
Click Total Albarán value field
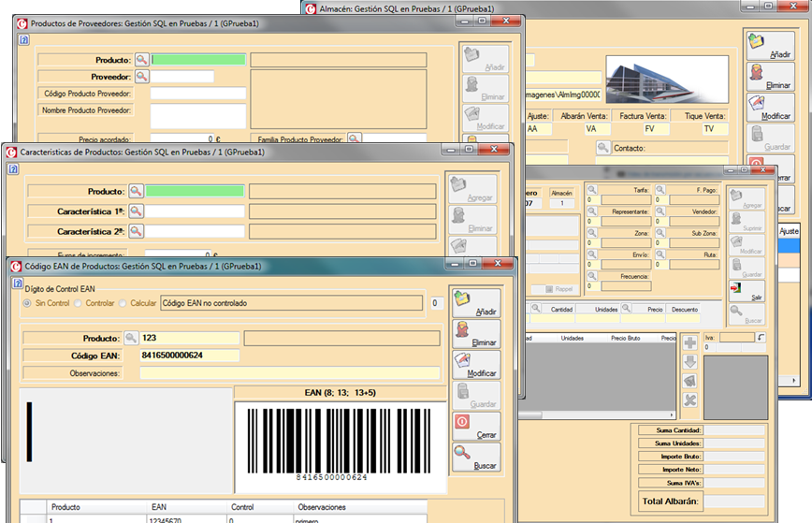tap(734, 501)
